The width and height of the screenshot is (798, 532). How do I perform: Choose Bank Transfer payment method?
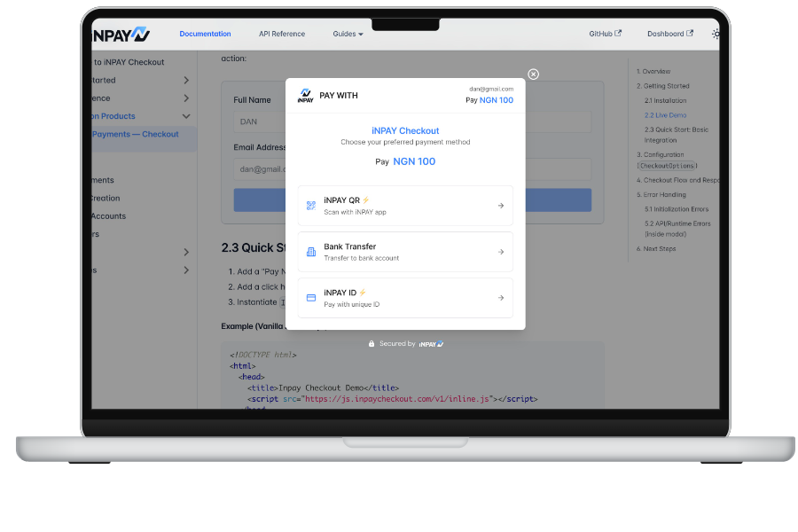pyautogui.click(x=405, y=252)
